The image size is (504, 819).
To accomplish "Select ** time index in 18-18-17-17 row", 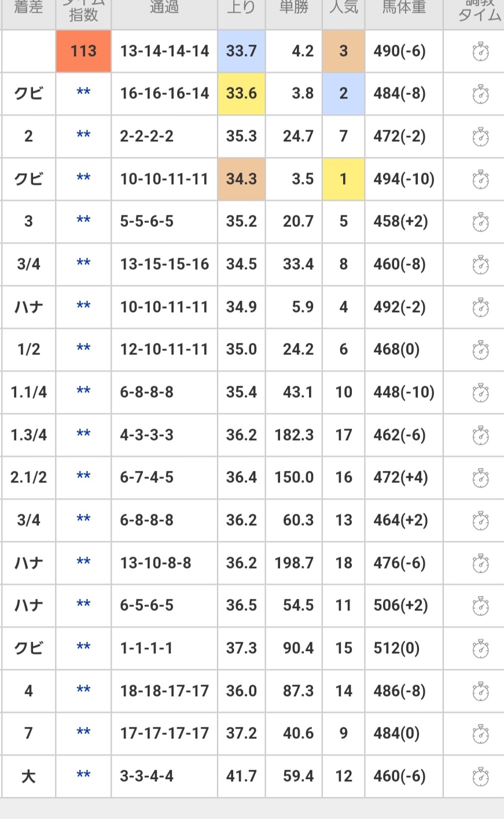I will 83,690.
